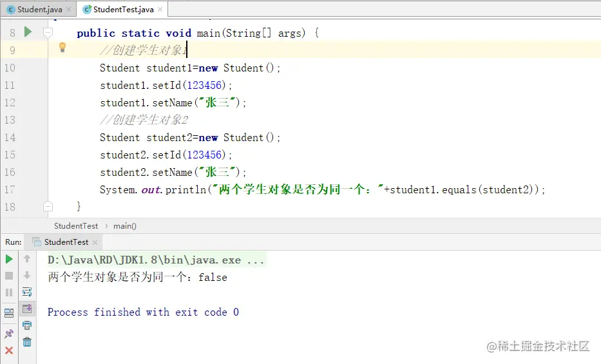Click line number 10 in the gutter
The height and width of the screenshot is (364, 601).
(10, 68)
